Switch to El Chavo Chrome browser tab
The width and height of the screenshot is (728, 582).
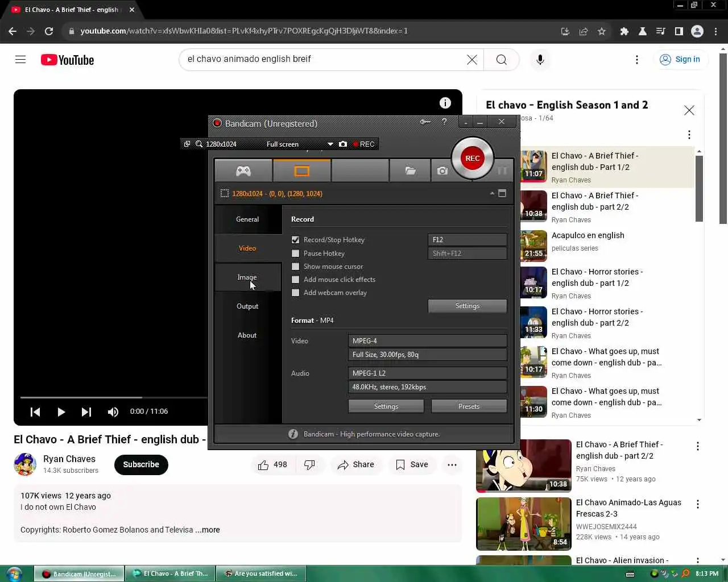[72, 10]
